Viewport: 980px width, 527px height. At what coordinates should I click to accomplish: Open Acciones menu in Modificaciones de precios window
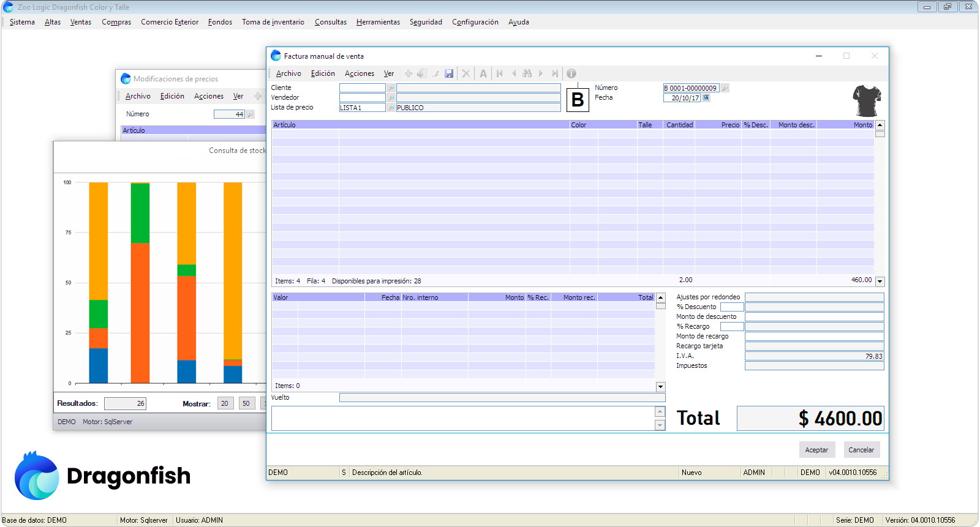pyautogui.click(x=209, y=96)
